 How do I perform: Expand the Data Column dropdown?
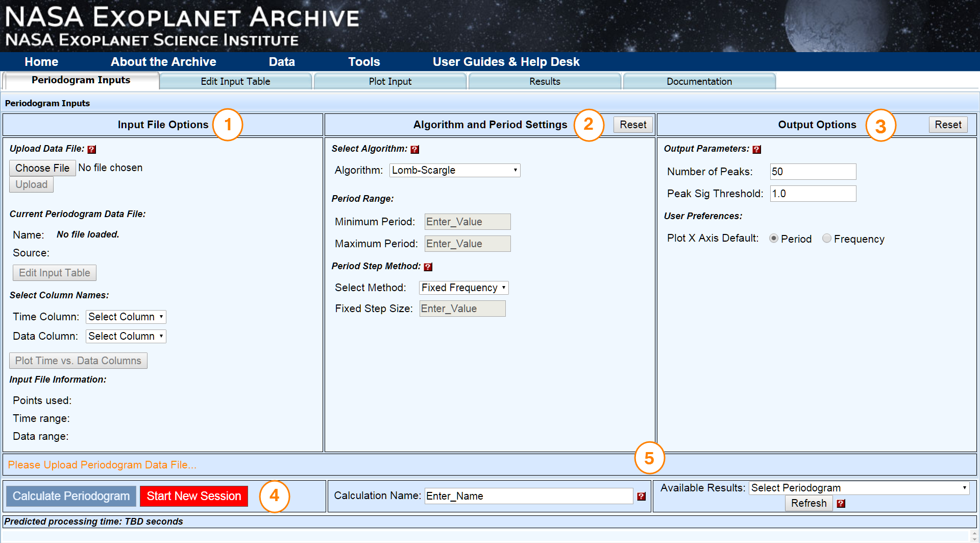click(126, 336)
